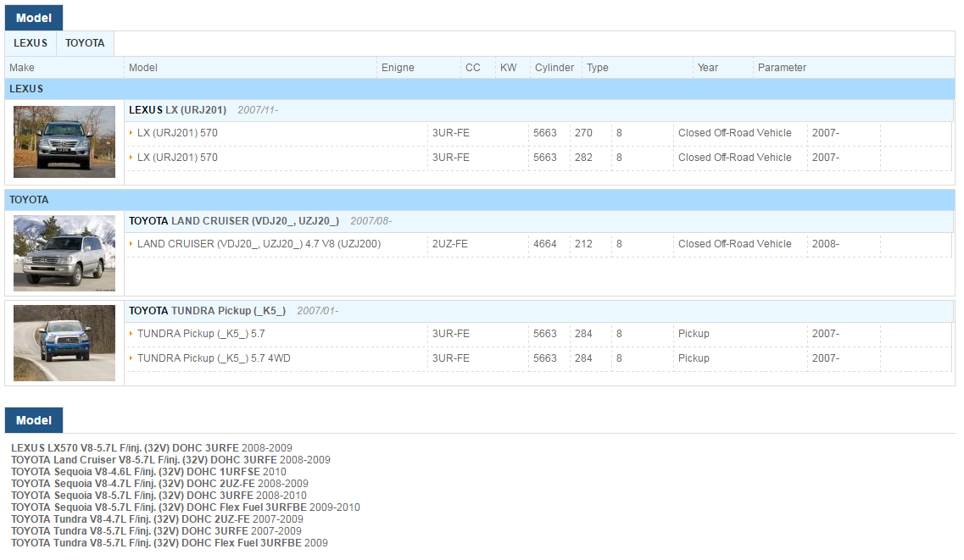This screenshot has width=964, height=560.
Task: Select TOYOTA Tundra V8-5.7L 3URFE 2007-2009 line
Action: (x=156, y=531)
